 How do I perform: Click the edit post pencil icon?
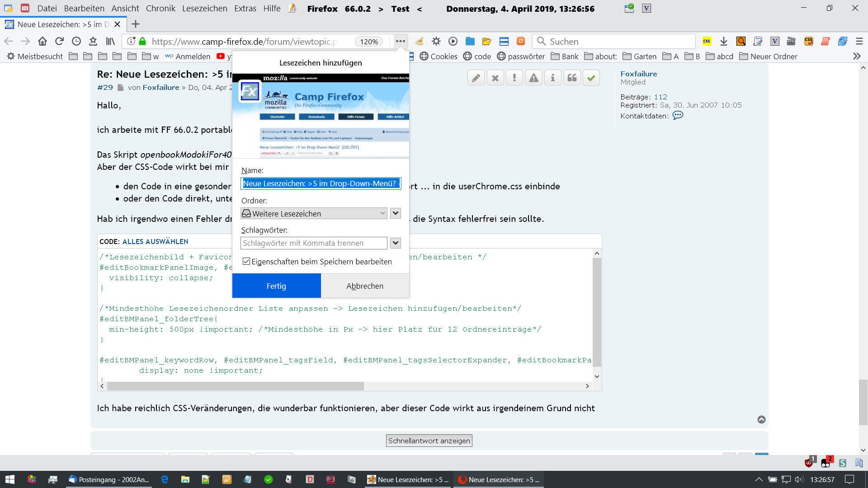pyautogui.click(x=476, y=78)
